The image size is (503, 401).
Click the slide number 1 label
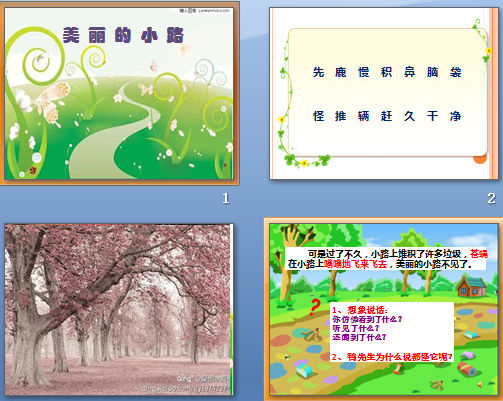point(226,199)
